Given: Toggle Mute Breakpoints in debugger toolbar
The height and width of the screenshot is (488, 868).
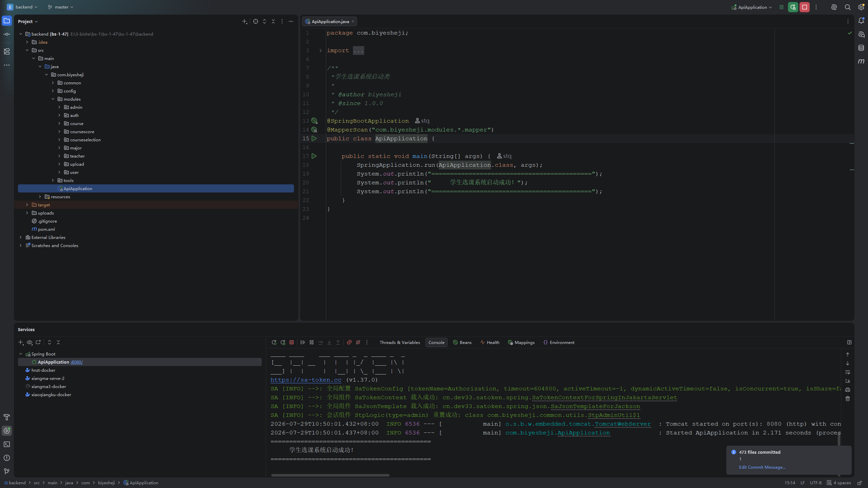Looking at the screenshot, I should click(358, 342).
